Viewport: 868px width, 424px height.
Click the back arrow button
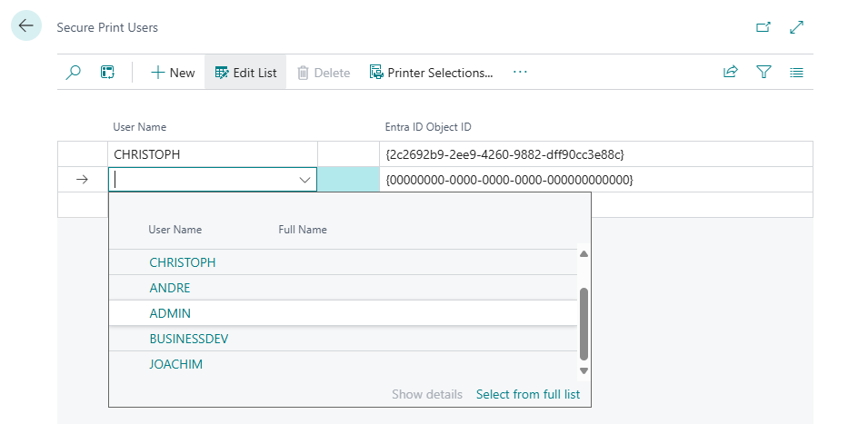pyautogui.click(x=25, y=26)
